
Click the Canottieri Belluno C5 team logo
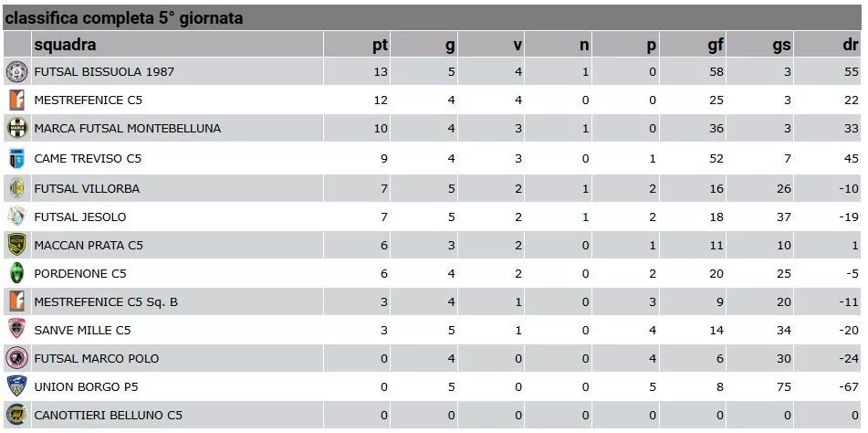(x=16, y=415)
